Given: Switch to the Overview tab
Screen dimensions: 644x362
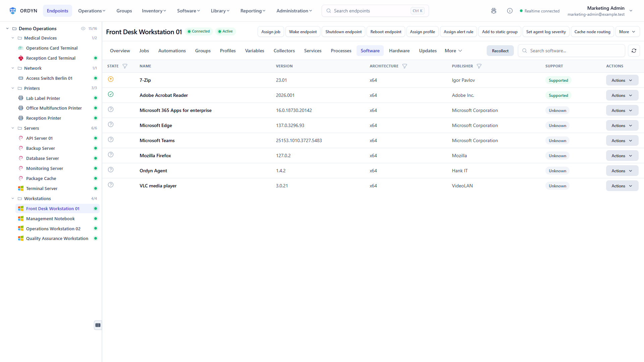Looking at the screenshot, I should click(x=120, y=51).
